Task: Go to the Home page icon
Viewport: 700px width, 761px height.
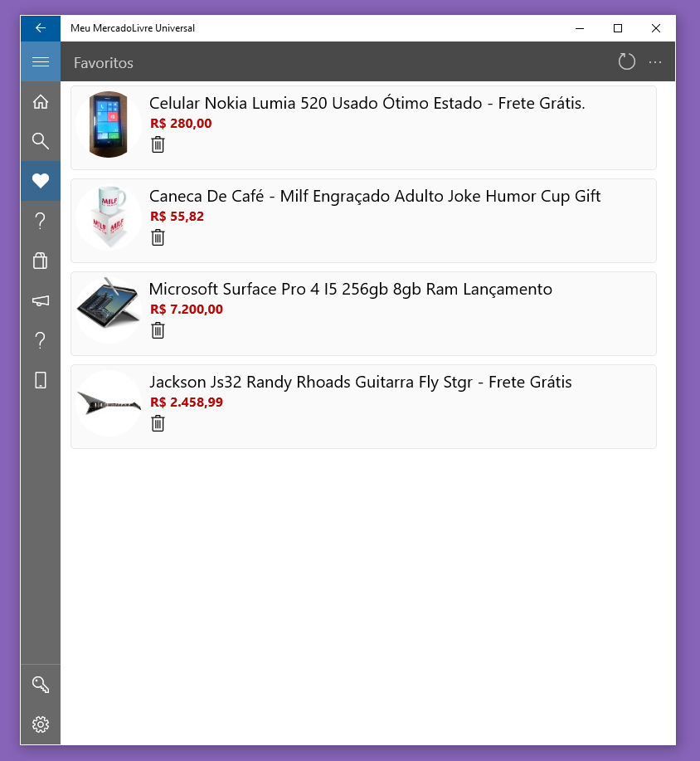Action: click(x=40, y=102)
